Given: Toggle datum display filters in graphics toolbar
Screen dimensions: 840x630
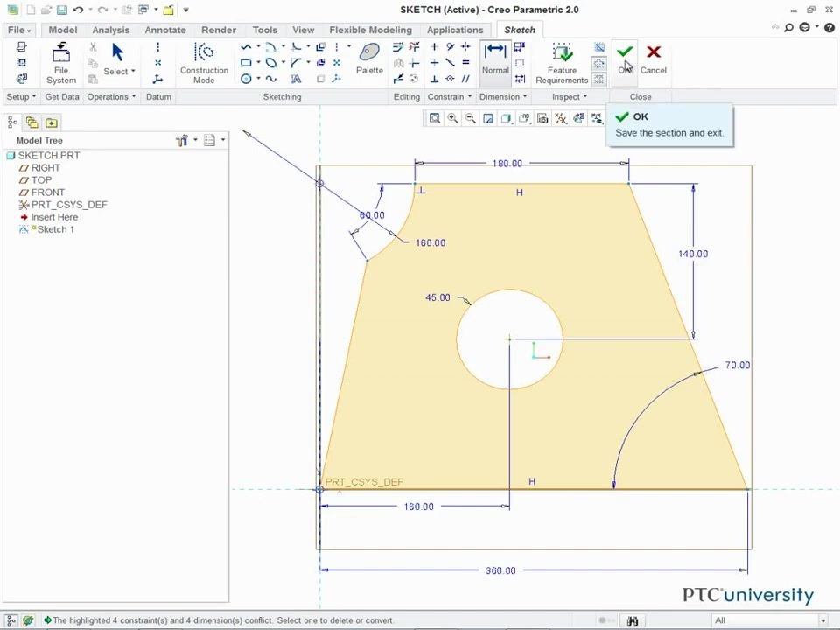Looking at the screenshot, I should [560, 118].
